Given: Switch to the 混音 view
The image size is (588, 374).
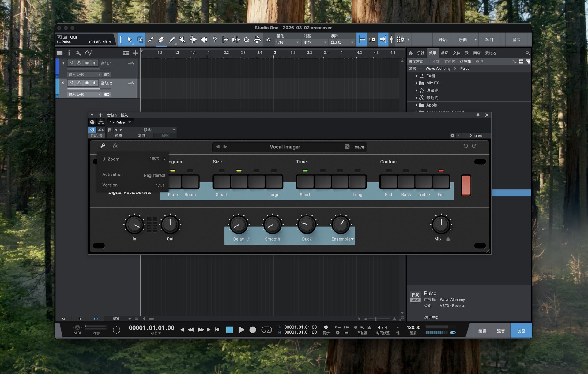Looking at the screenshot, I should [501, 331].
